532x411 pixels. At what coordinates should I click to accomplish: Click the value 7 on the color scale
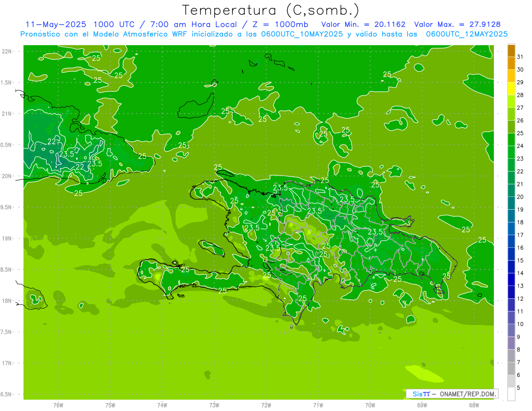tap(519, 362)
